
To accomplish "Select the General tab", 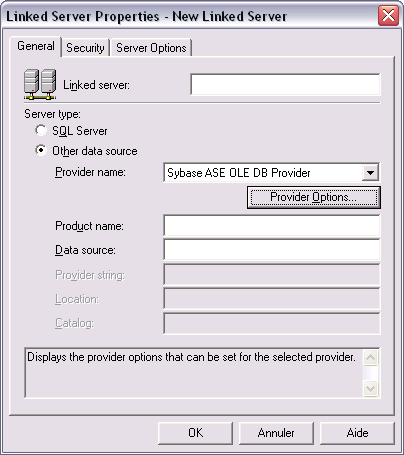I will click(36, 46).
